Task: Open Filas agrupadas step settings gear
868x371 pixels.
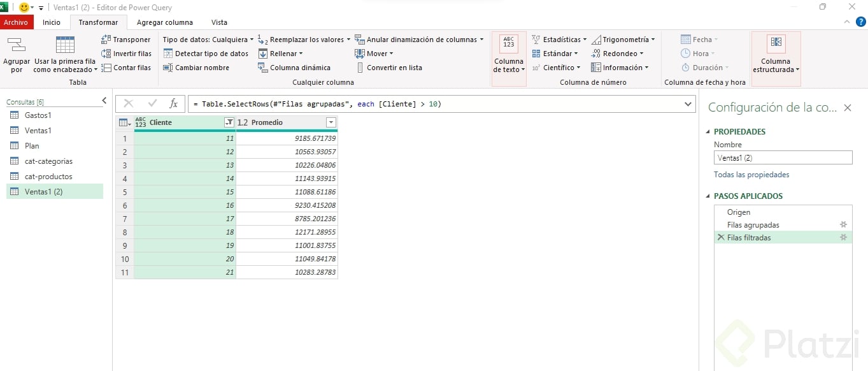Action: click(843, 224)
